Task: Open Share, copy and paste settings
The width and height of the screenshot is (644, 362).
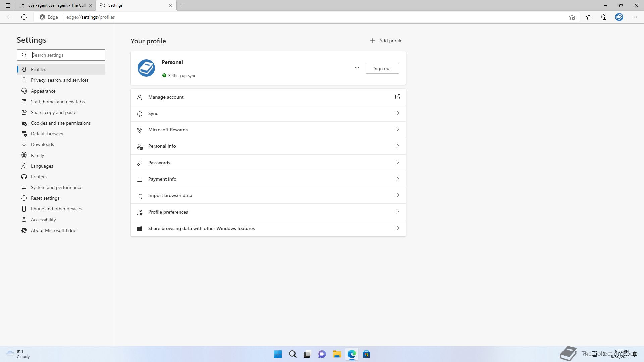Action: coord(61,112)
